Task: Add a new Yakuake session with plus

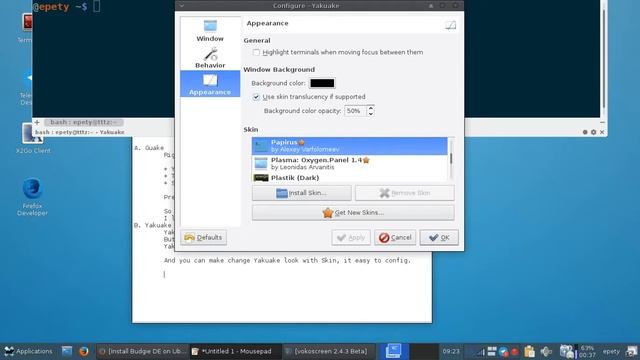Action: click(37, 122)
